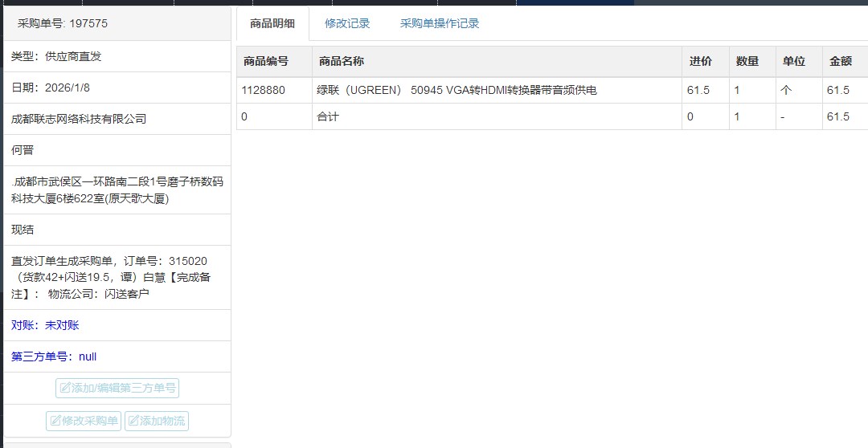Select the 单位 column header
Screen dimensions: 868x448
(793, 62)
